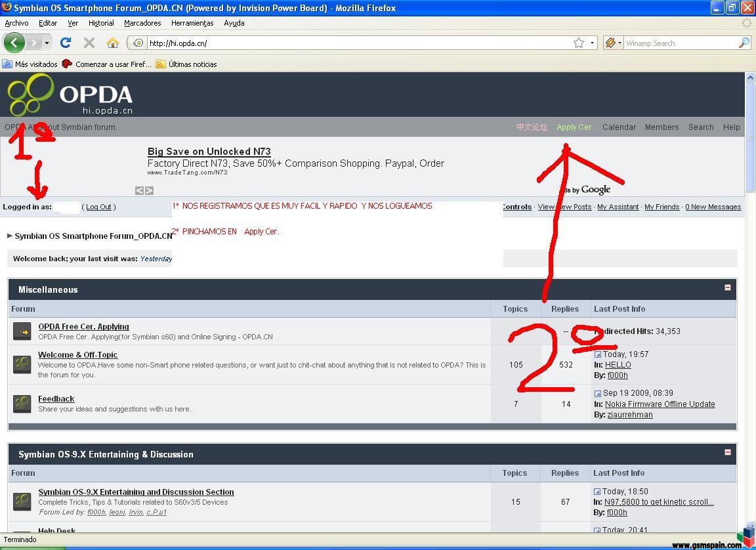Click the ad previous arrow button
The height and width of the screenshot is (550, 756).
pyautogui.click(x=139, y=191)
